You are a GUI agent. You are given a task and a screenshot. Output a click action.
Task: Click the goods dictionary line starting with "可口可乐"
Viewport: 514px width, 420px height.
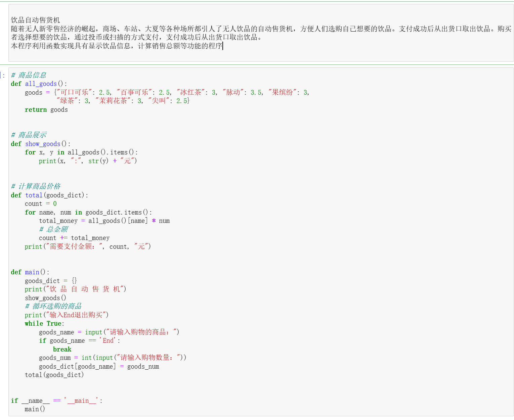coord(167,92)
